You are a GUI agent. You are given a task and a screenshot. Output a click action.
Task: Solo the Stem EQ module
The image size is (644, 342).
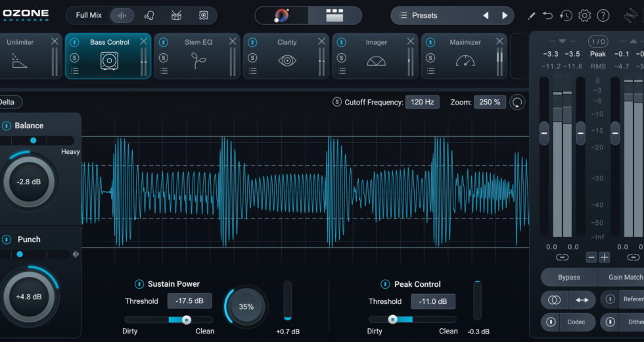click(x=164, y=58)
